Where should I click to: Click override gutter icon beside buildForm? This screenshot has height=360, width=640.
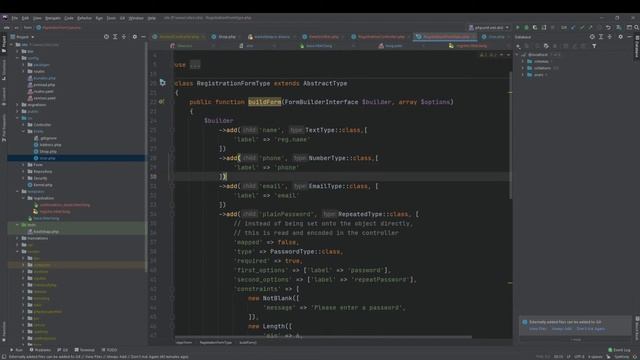click(x=161, y=102)
